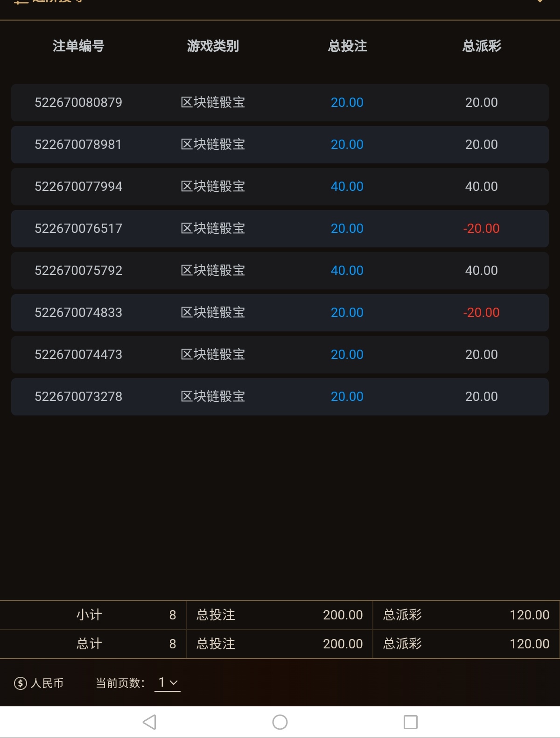This screenshot has height=738, width=560.
Task: Tap red -20.00 payout of bet 522670076517
Action: click(x=481, y=229)
